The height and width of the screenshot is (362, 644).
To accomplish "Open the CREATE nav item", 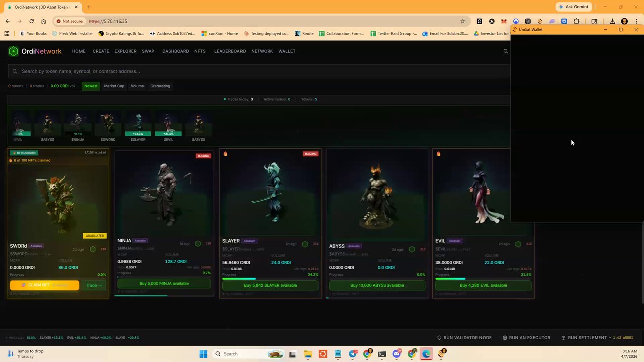I will [x=101, y=51].
